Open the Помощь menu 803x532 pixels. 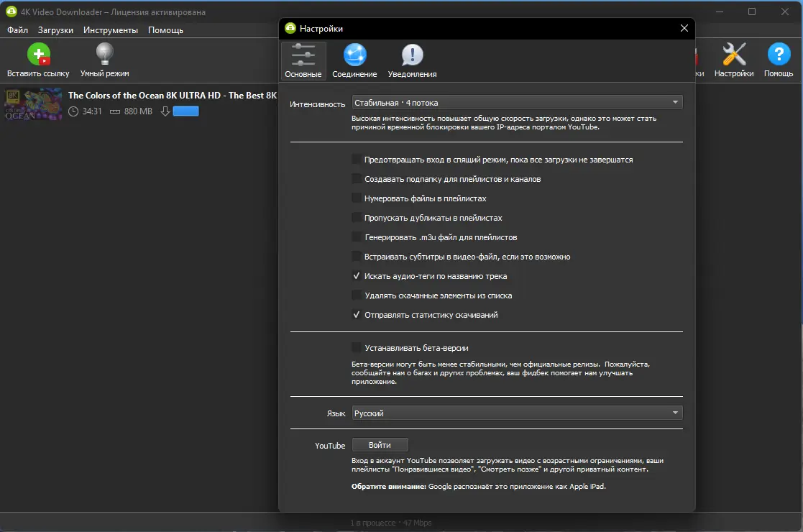[x=165, y=30]
